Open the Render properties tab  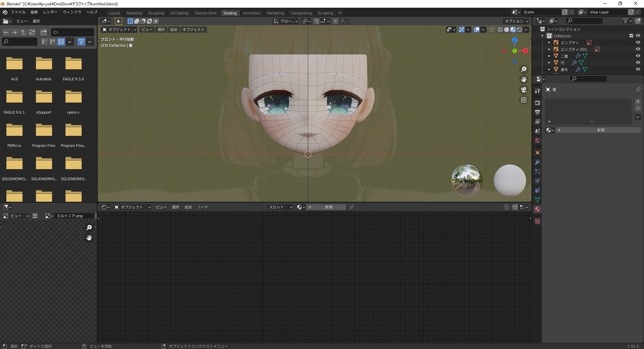pyautogui.click(x=537, y=102)
